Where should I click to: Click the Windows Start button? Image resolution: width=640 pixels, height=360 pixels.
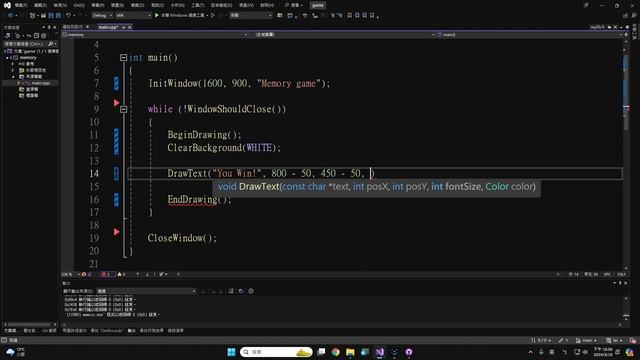tap(231, 352)
